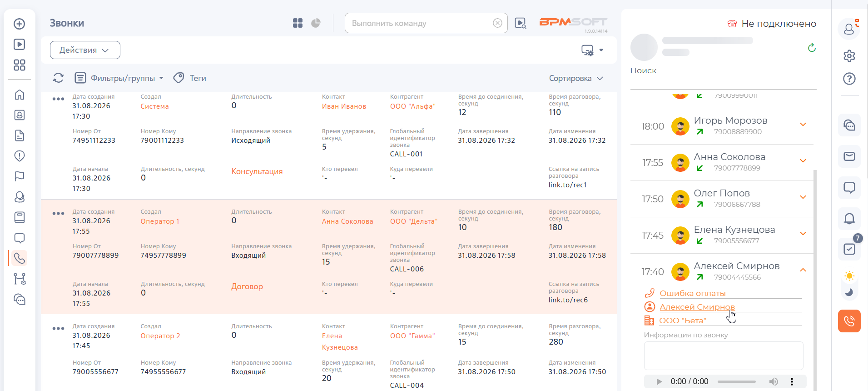The width and height of the screenshot is (868, 391).
Task: Open the Действия dropdown
Action: pyautogui.click(x=85, y=50)
